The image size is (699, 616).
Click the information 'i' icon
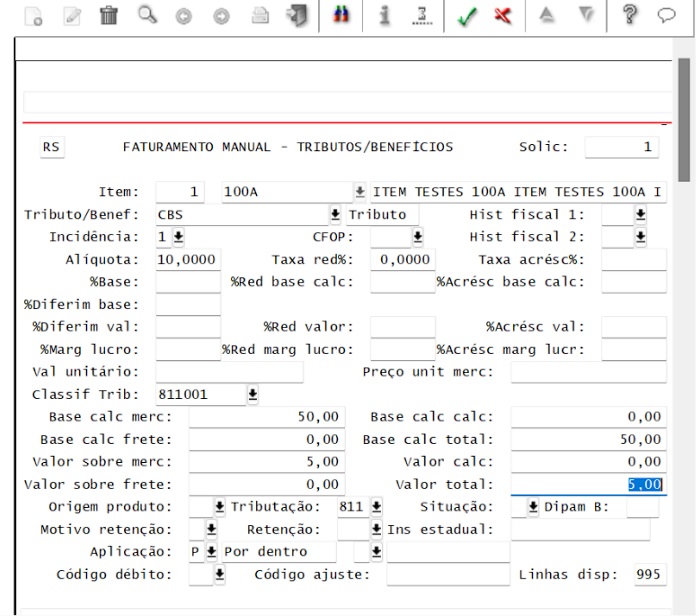(384, 15)
